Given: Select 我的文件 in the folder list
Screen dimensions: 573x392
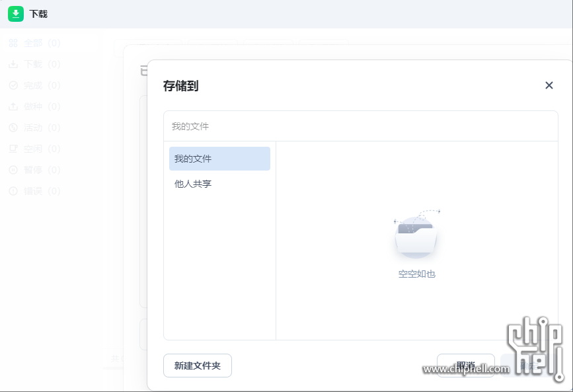Looking at the screenshot, I should [x=219, y=159].
